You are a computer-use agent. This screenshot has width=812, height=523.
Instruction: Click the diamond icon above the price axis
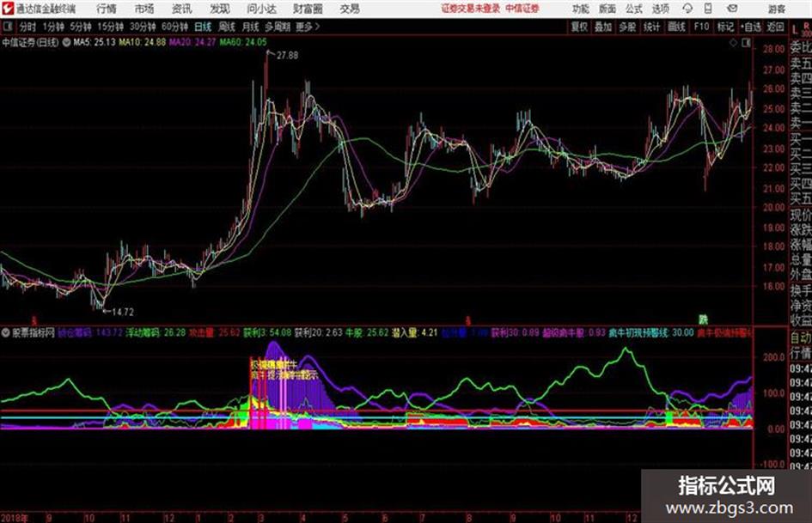click(x=733, y=43)
